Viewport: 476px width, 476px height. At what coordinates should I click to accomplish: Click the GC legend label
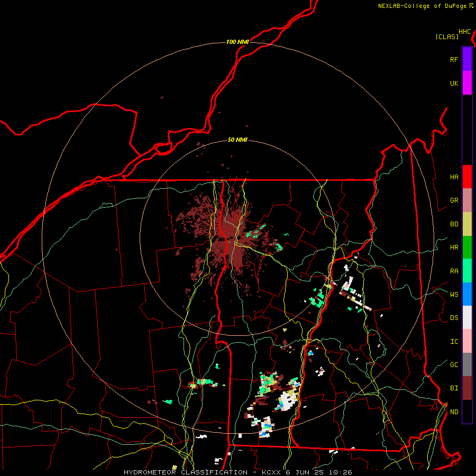[454, 365]
